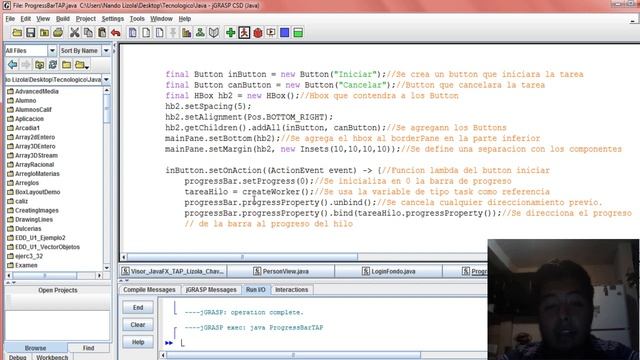Image resolution: width=640 pixels, height=360 pixels.
Task: Open the folder icon with dropdown arrow
Action: pos(82,64)
